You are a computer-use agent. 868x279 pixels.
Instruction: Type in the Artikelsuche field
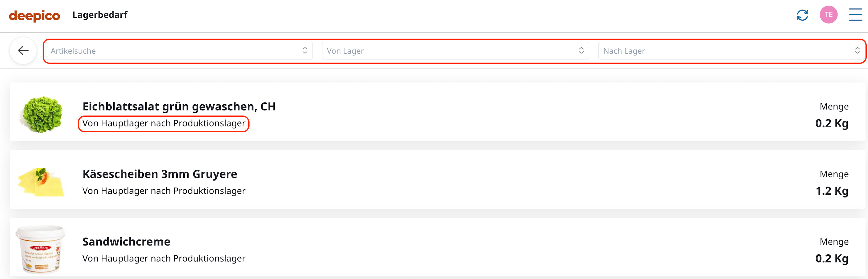click(x=169, y=51)
